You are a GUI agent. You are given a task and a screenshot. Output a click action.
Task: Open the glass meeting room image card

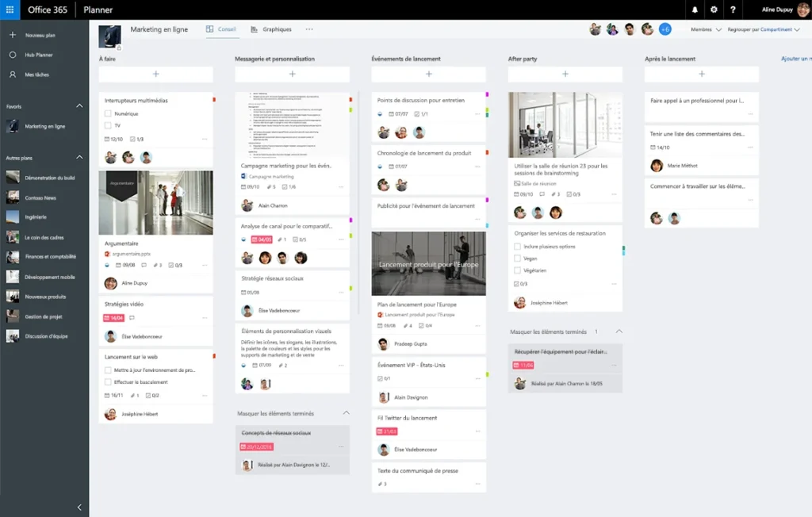point(565,124)
